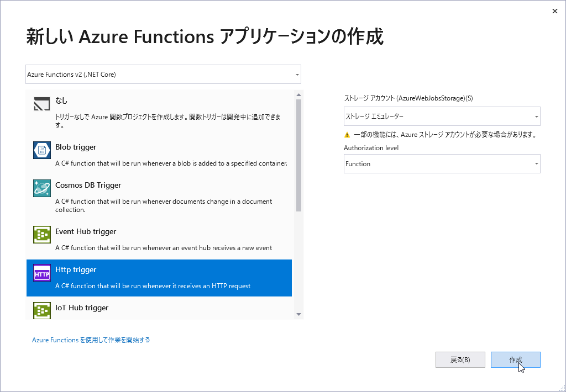Screen dimensions: 566x392
Task: Open 'Azure Functions を使用して作業を開始する' link
Action: [x=91, y=340]
